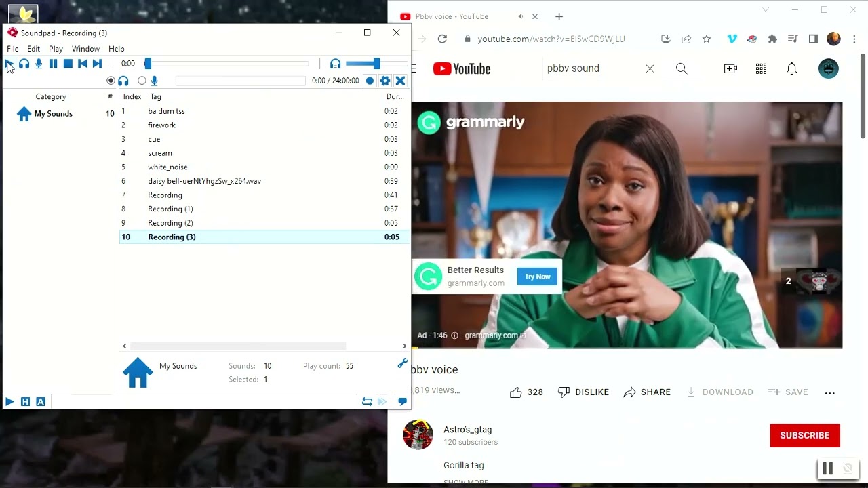Select the daisy bell wav sound row
Image resolution: width=868 pixels, height=488 pixels.
264,181
